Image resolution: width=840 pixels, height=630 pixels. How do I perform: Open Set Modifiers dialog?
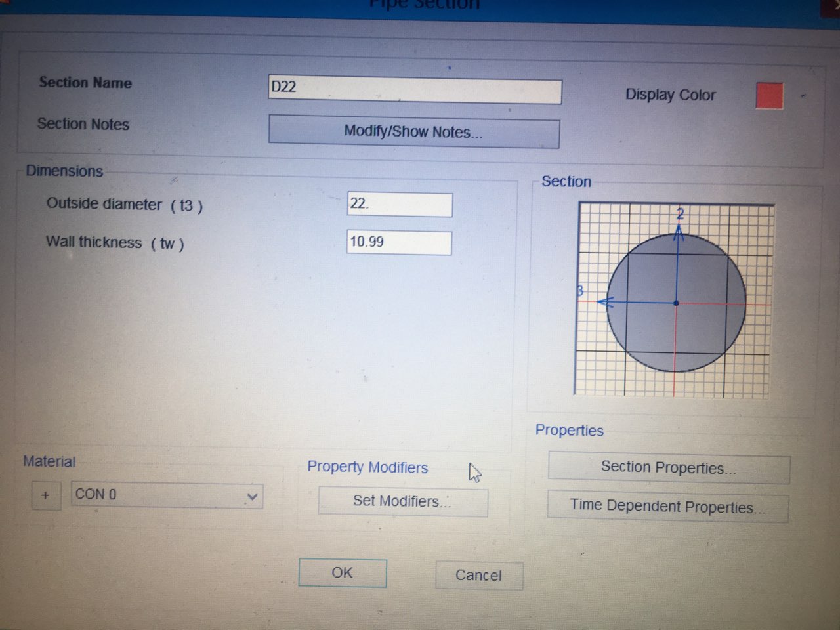[x=402, y=501]
